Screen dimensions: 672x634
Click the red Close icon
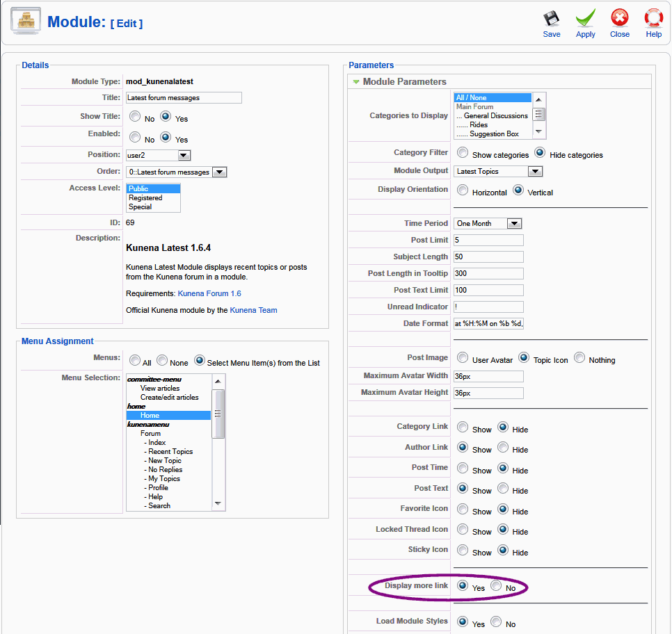pos(619,19)
